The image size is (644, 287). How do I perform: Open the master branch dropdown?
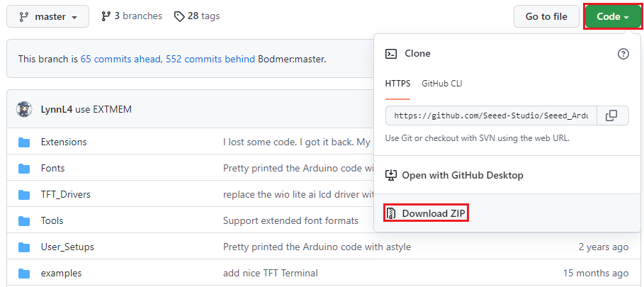click(47, 16)
